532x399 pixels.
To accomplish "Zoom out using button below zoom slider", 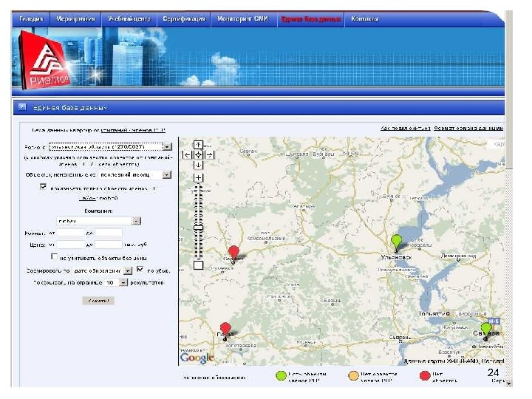I will [199, 265].
